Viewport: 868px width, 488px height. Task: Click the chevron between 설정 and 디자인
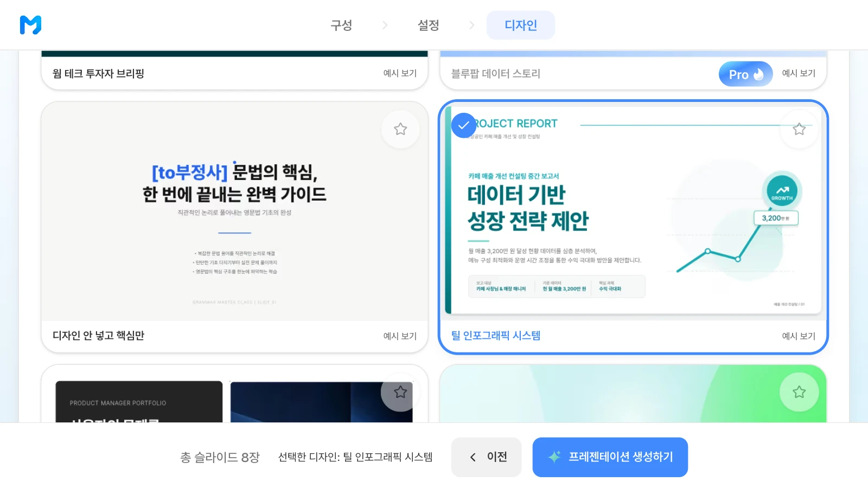[471, 25]
